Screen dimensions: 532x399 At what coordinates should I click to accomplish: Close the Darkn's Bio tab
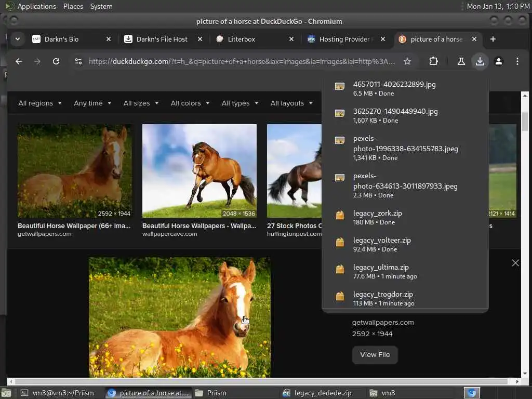[x=109, y=39]
